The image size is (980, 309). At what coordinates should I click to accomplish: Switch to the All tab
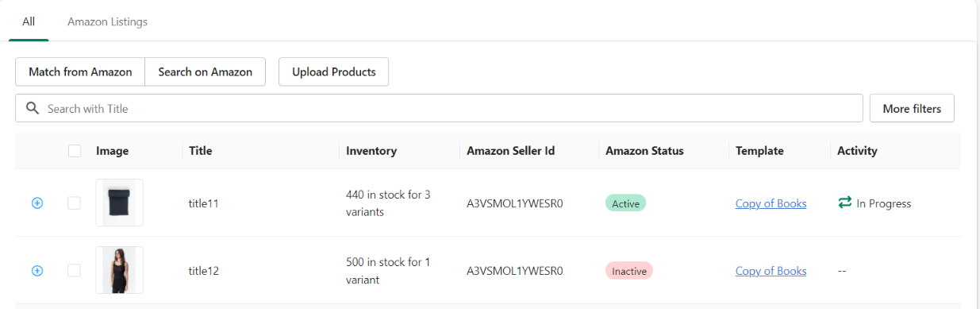click(x=29, y=21)
